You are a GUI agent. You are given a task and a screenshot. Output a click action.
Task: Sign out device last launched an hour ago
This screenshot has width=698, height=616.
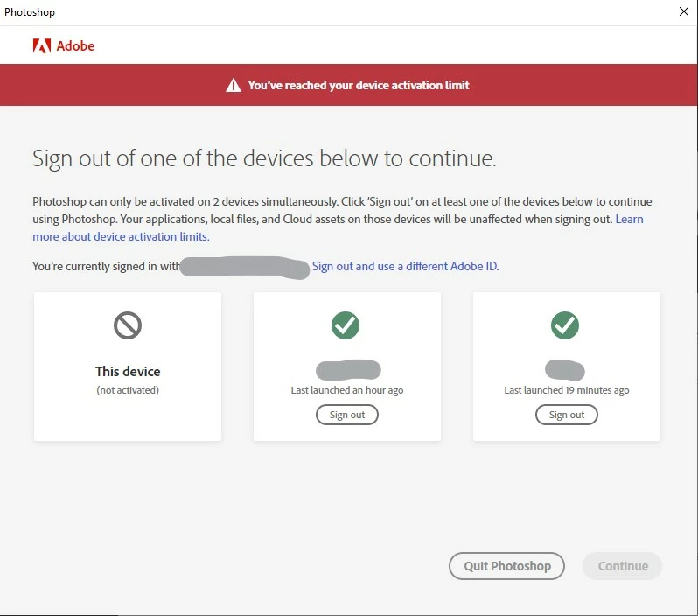(347, 415)
